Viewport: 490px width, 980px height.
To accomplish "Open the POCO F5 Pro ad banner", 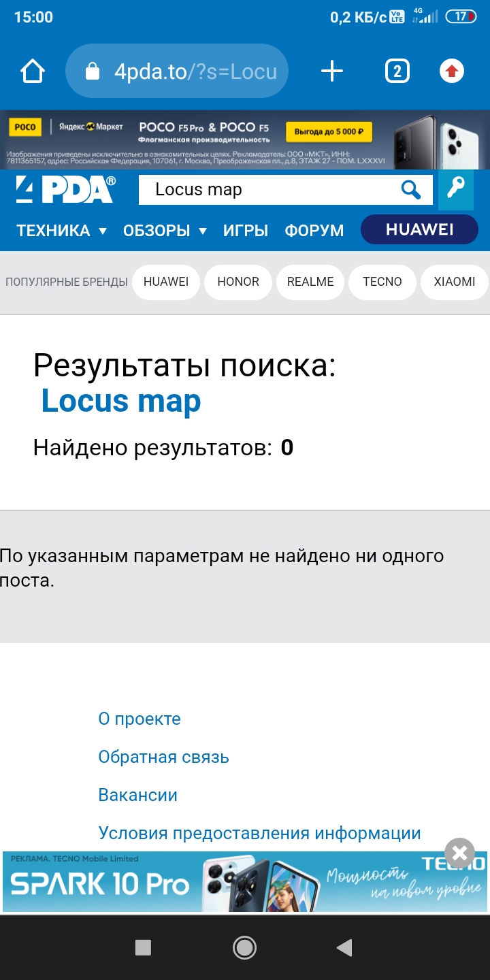I will click(x=245, y=140).
